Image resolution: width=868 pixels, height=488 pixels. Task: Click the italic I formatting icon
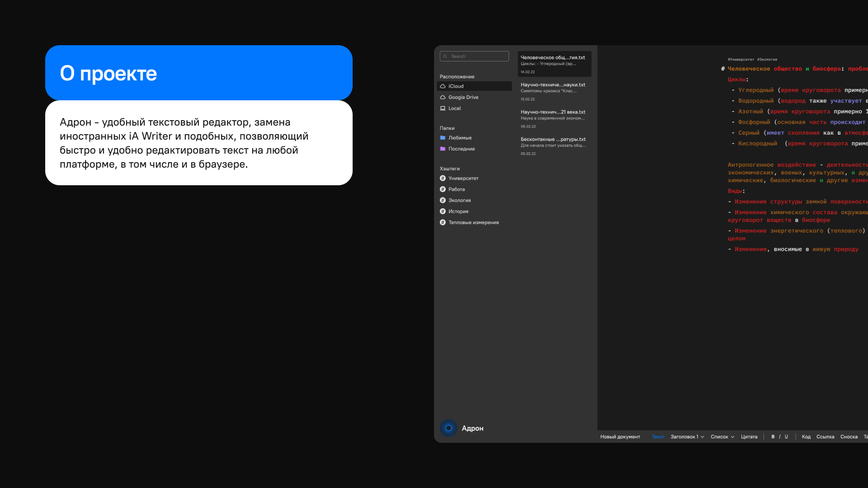point(779,436)
